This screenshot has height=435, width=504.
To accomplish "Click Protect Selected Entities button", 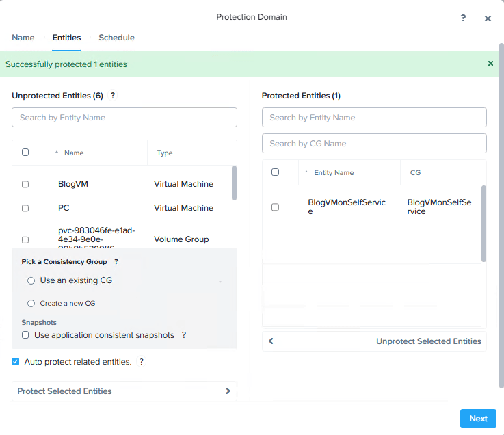I will 124,391.
